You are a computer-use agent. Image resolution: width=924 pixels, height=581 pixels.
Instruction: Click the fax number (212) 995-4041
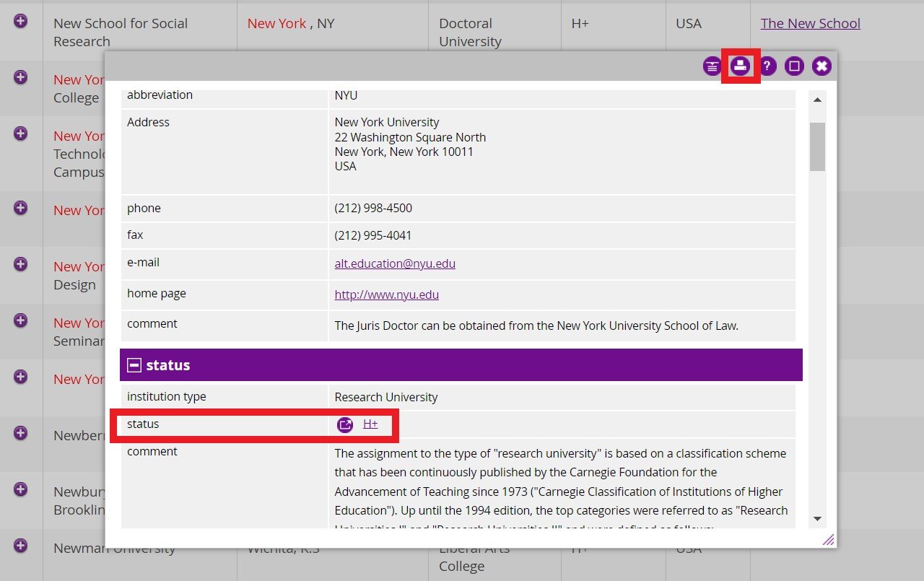(x=373, y=235)
